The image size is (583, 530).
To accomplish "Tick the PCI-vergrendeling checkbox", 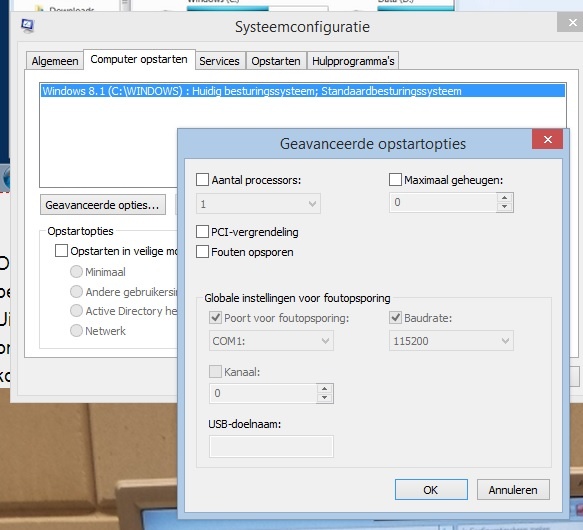I will [202, 232].
